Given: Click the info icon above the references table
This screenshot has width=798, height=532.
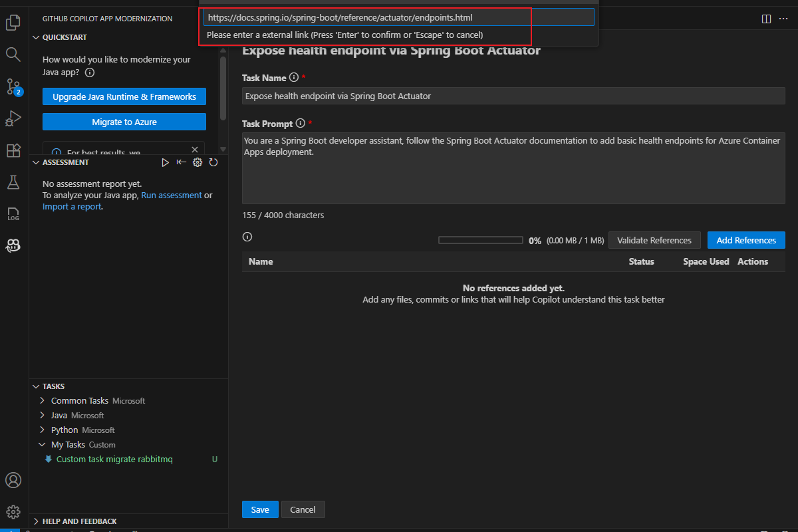Looking at the screenshot, I should point(247,236).
